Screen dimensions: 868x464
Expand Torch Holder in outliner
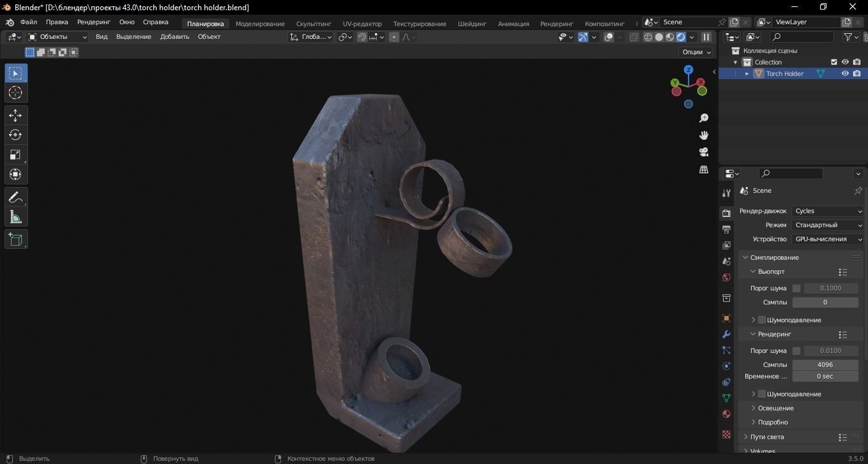pyautogui.click(x=747, y=73)
